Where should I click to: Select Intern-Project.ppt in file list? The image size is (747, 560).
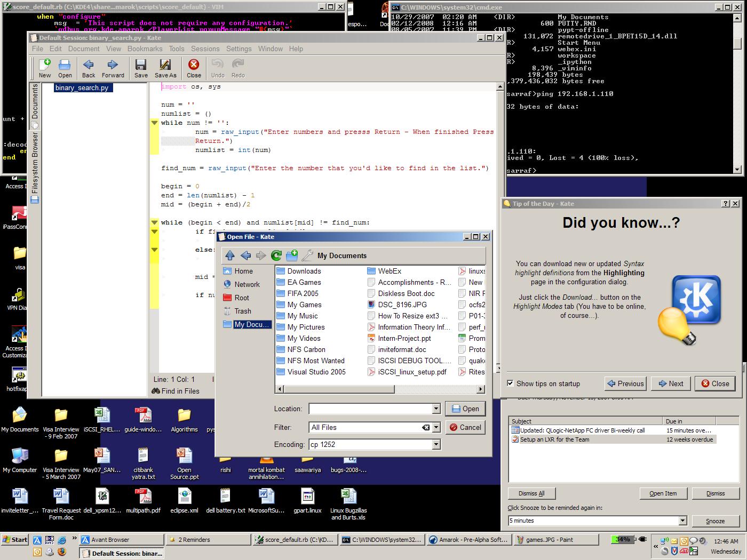[x=399, y=338]
